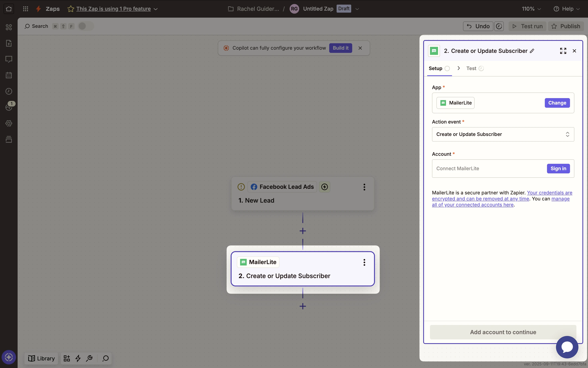Screen dimensions: 588x368
Task: Open manage all connected accounts link
Action: click(501, 202)
